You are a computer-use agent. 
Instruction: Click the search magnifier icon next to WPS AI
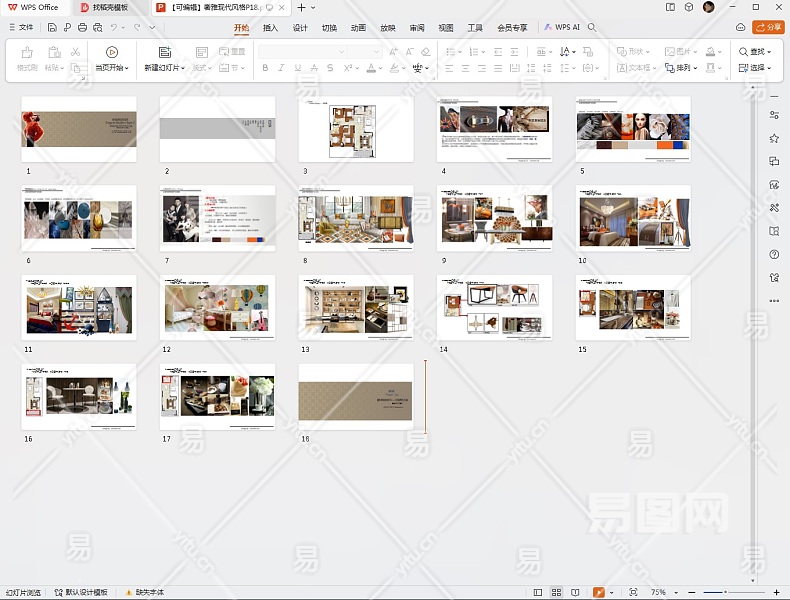click(592, 28)
